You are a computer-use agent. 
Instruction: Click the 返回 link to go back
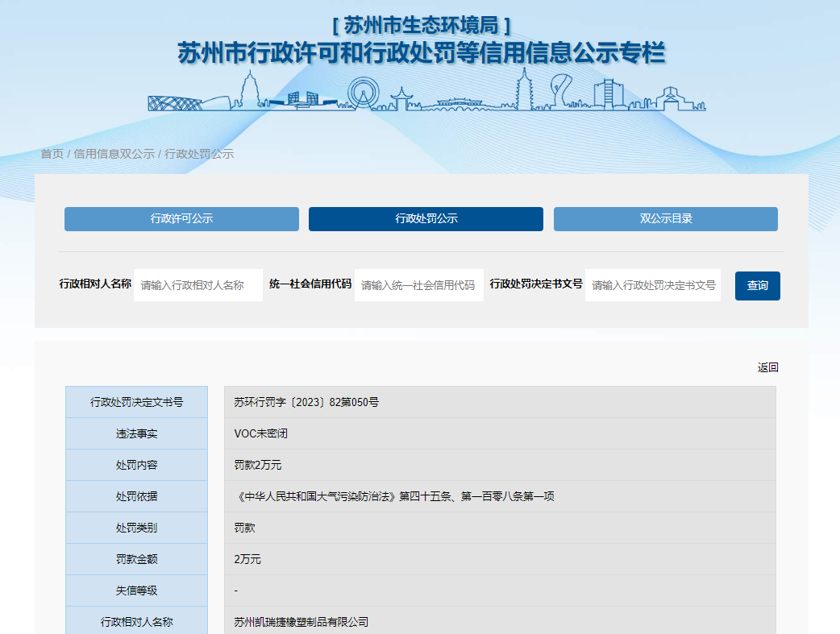point(767,367)
